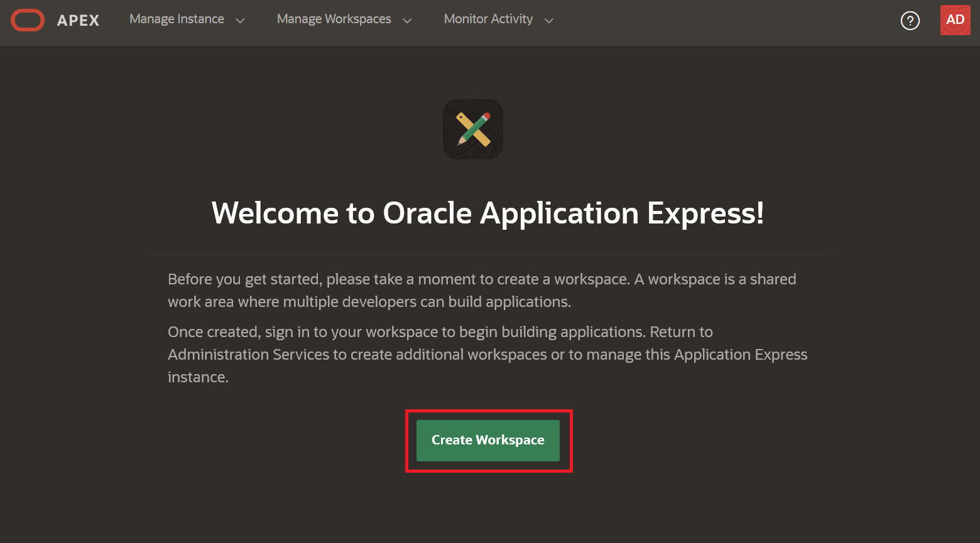This screenshot has height=543, width=980.
Task: Expand the chevron next to Monitor Activity
Action: pyautogui.click(x=549, y=21)
